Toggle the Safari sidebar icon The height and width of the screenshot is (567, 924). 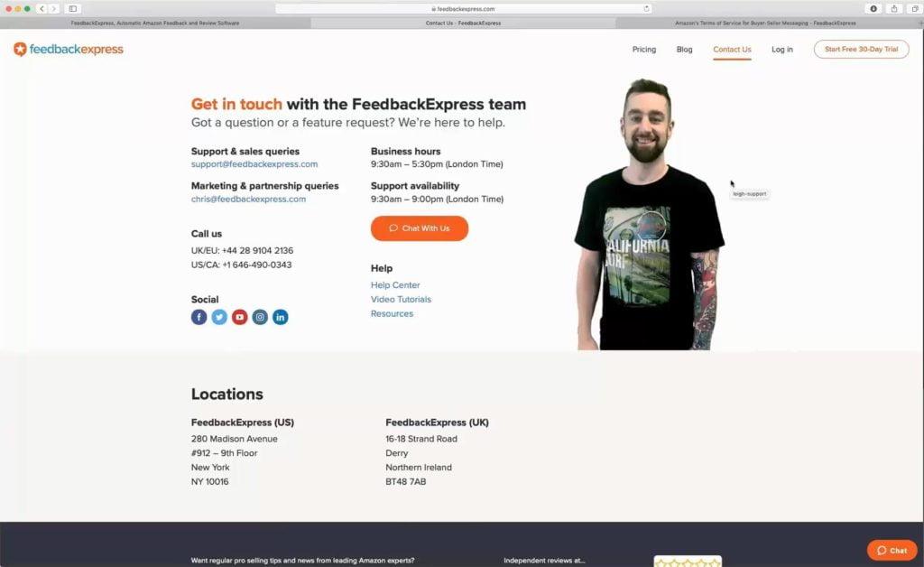coord(72,9)
